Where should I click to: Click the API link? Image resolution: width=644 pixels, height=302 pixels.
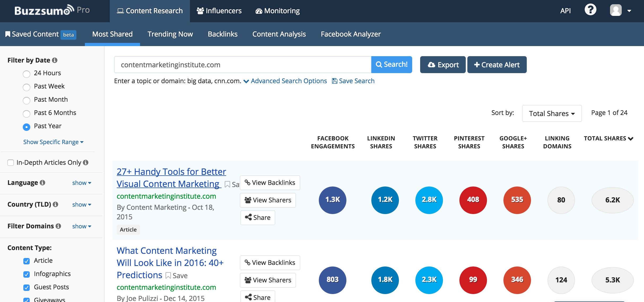point(565,11)
